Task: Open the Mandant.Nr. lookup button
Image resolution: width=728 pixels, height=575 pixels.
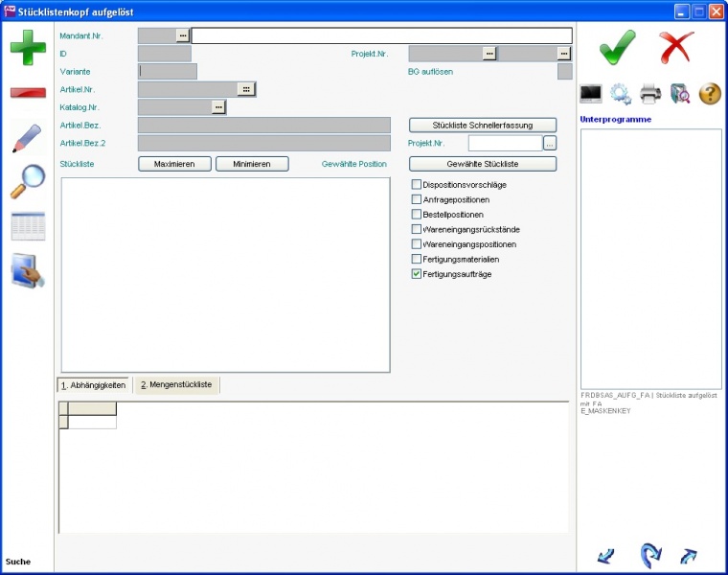Action: click(183, 35)
